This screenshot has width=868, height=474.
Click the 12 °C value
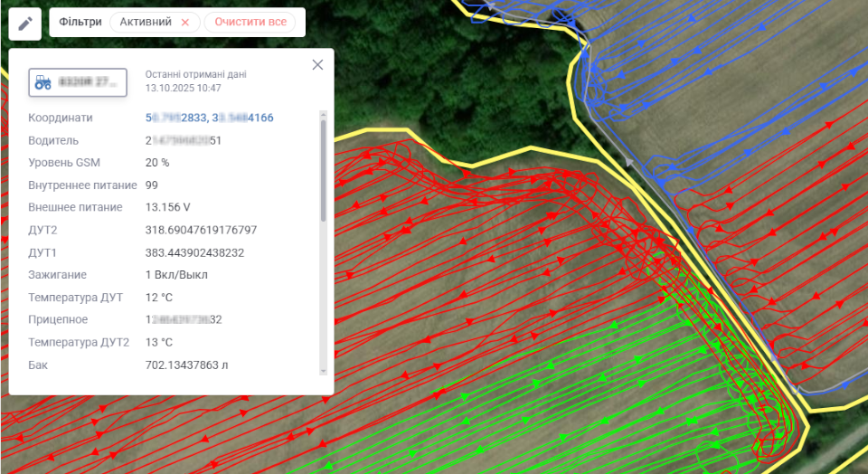[x=159, y=298]
